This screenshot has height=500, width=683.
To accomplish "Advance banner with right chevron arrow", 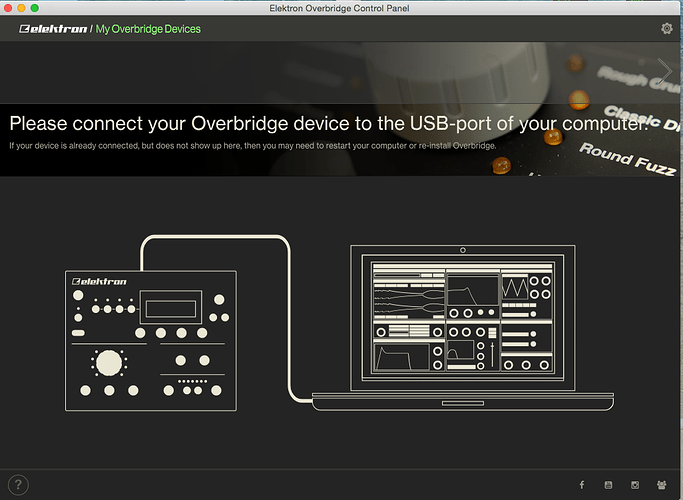I will 665,71.
